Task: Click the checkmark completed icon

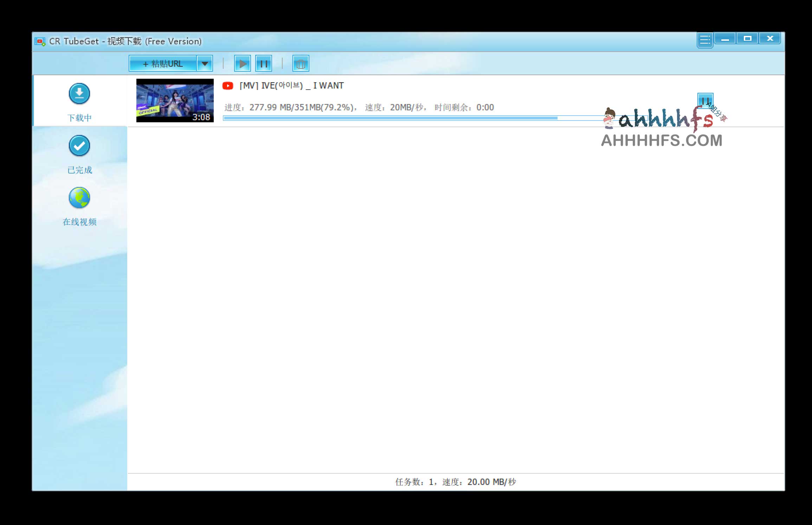Action: click(79, 145)
